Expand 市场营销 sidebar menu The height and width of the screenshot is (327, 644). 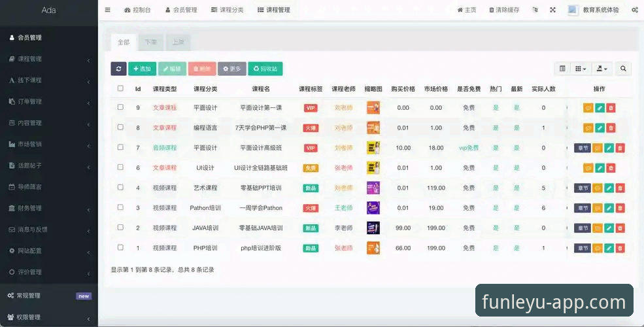tap(49, 144)
